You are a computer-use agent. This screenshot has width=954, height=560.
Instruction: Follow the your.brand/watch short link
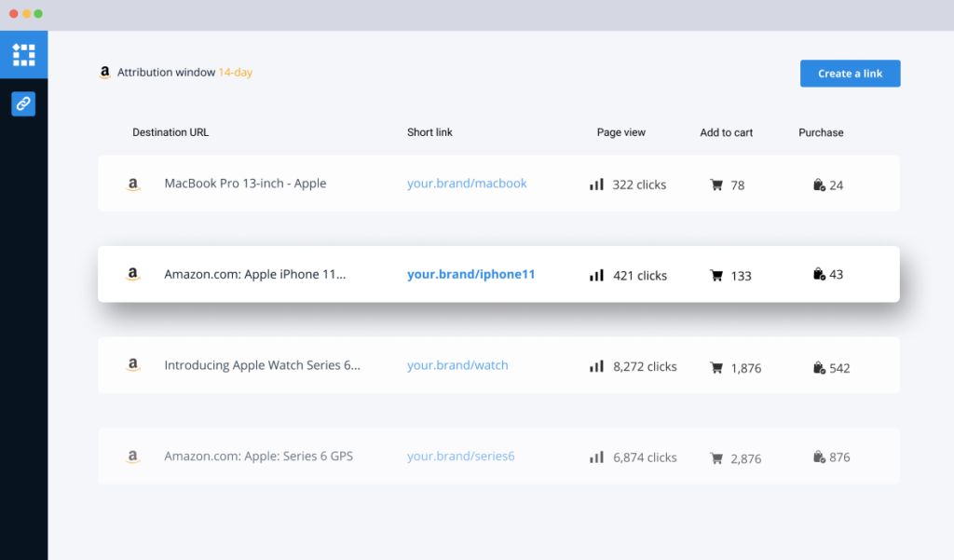point(457,365)
